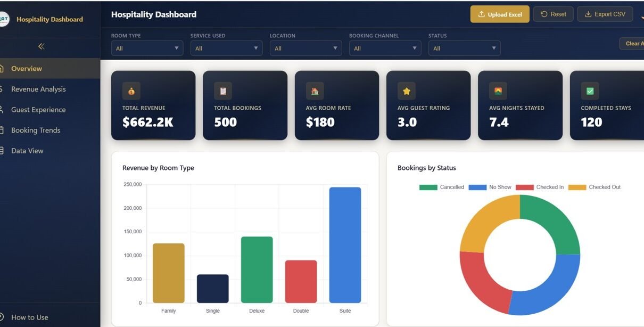Open the Room Type filter dropdown
This screenshot has height=327, width=644.
147,48
